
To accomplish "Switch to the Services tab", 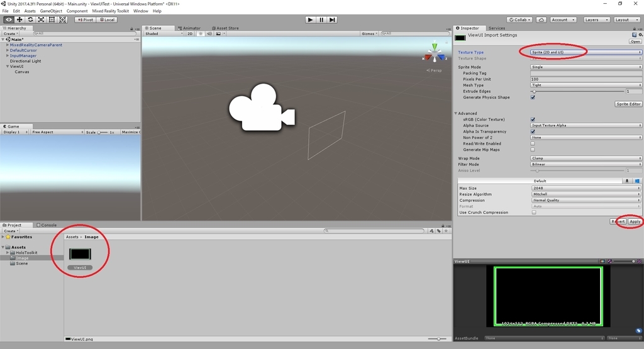I will [497, 28].
